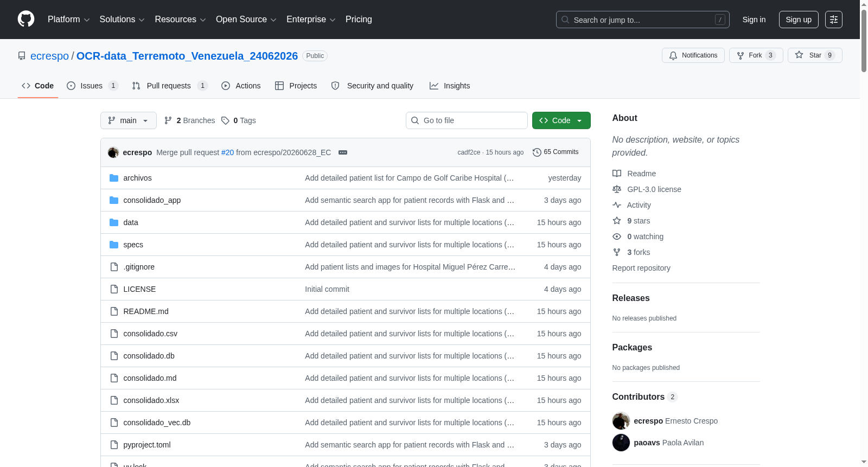Open the ecrespo owner profile link
This screenshot has width=868, height=467.
click(49, 56)
